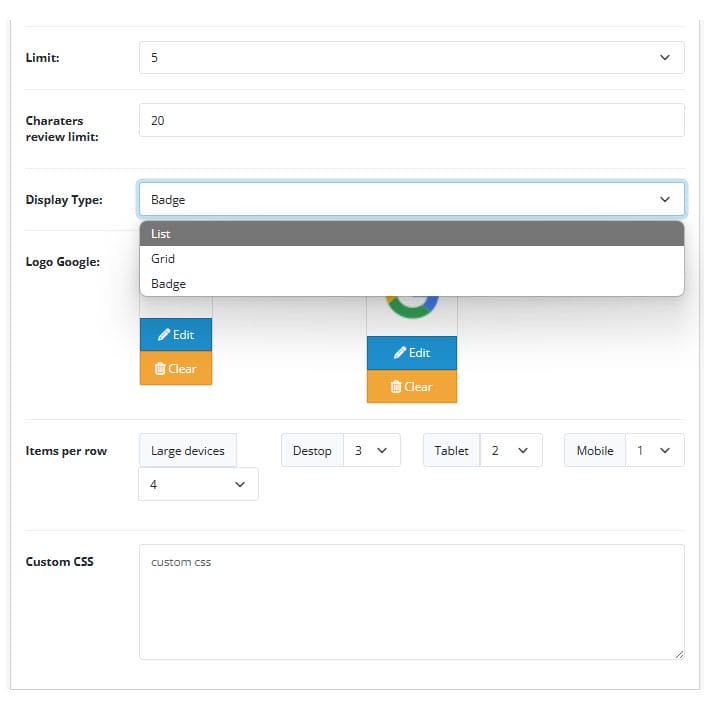Expand the Large devices dropdown showing 4
This screenshot has width=710, height=710.
pyautogui.click(x=198, y=485)
